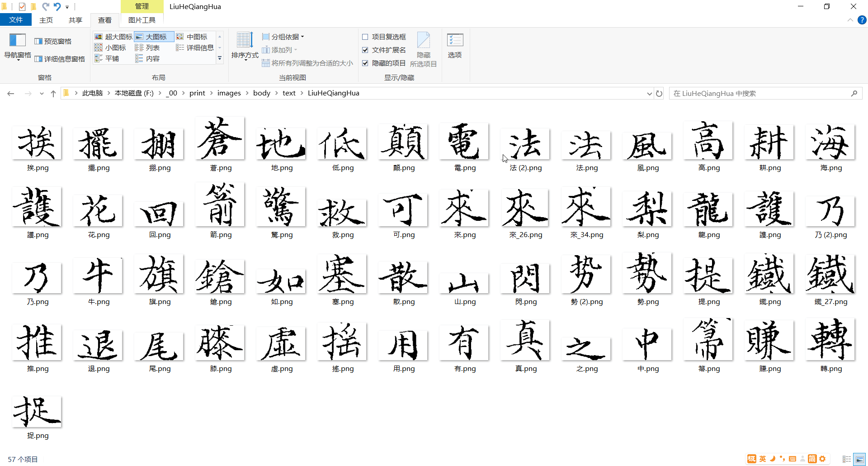868x466 pixels.
Task: Open the 排序方式 (sort by) dropdown
Action: point(245,47)
